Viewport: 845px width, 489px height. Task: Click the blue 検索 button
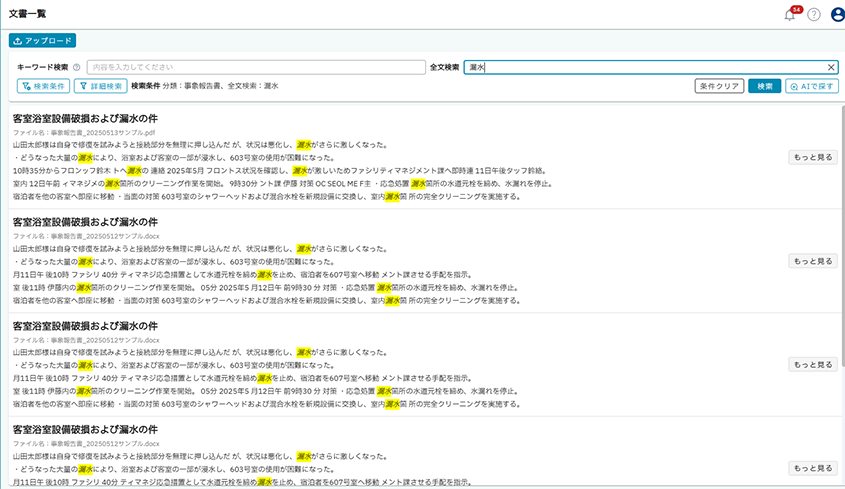click(x=764, y=86)
